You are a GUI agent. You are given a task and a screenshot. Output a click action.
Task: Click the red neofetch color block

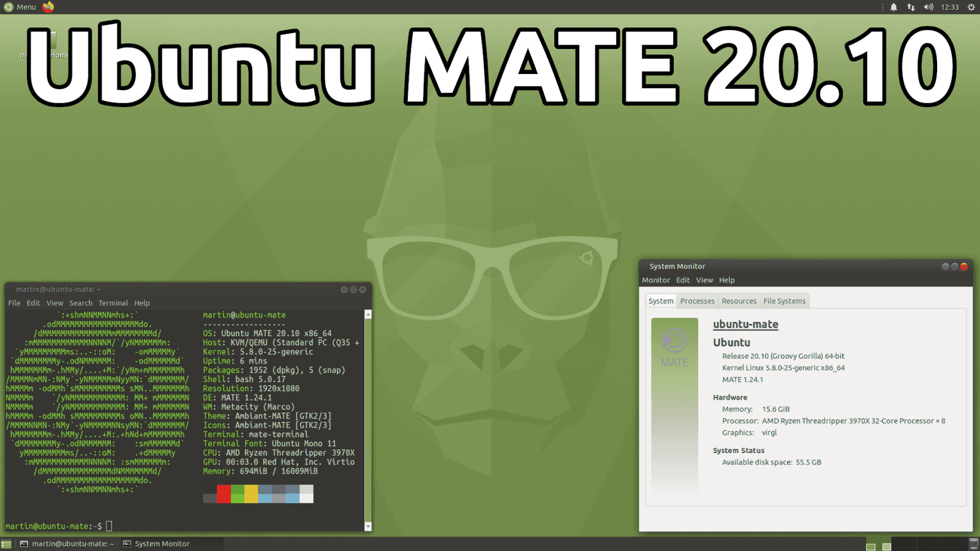[x=224, y=493]
